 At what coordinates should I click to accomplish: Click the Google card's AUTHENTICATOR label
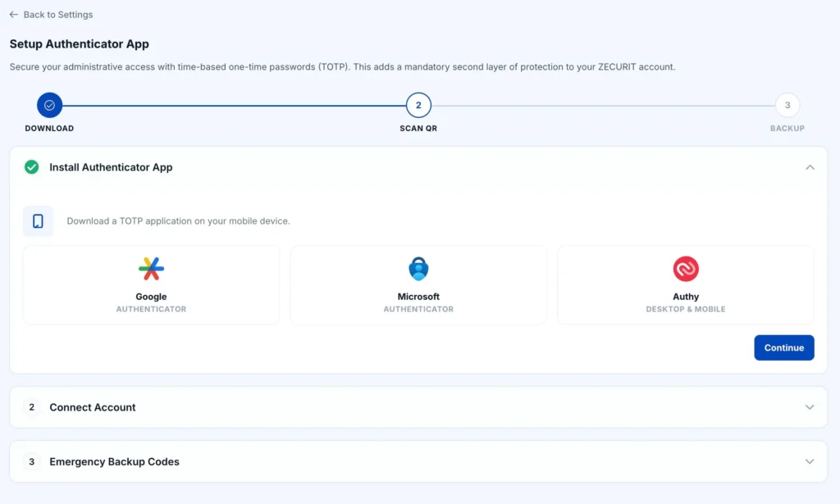point(151,309)
